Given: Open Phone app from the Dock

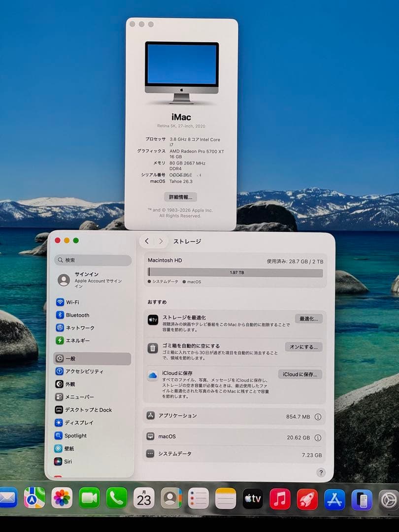Looking at the screenshot, I should [117, 498].
